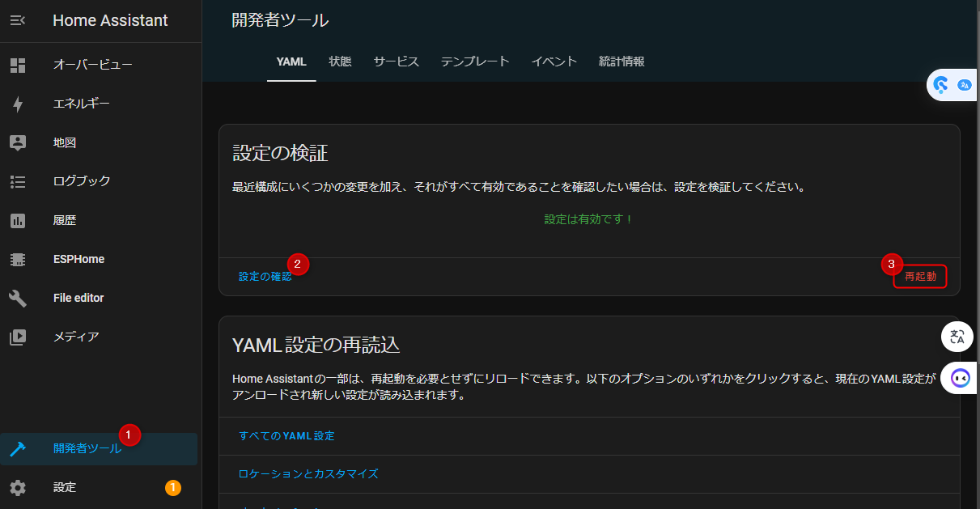
Task: Select the 開発者ツール hammer icon
Action: pyautogui.click(x=18, y=449)
